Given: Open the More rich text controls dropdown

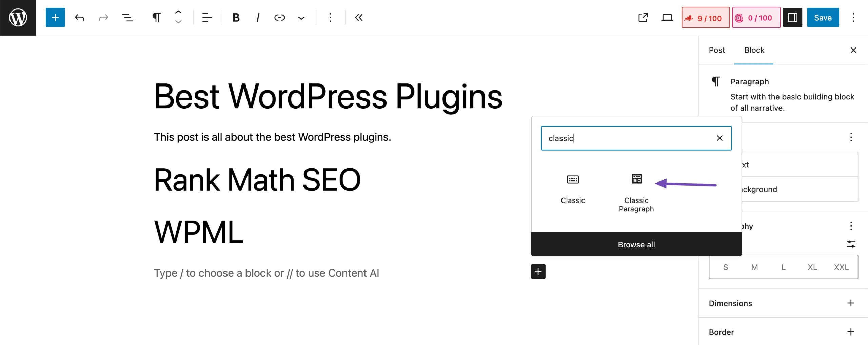Looking at the screenshot, I should pyautogui.click(x=301, y=18).
